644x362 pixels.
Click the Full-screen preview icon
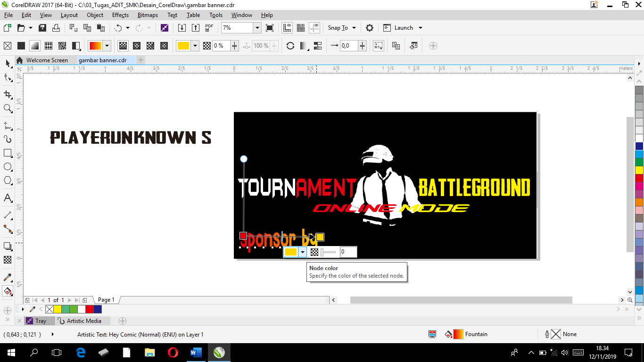pos(270,28)
